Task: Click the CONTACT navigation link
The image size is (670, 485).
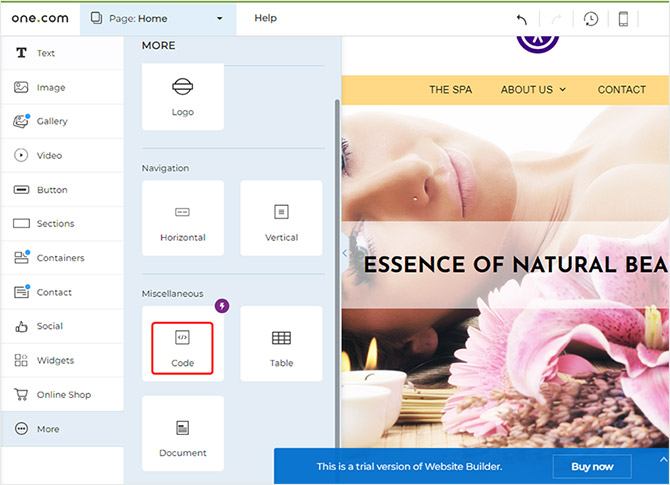Action: point(621,90)
